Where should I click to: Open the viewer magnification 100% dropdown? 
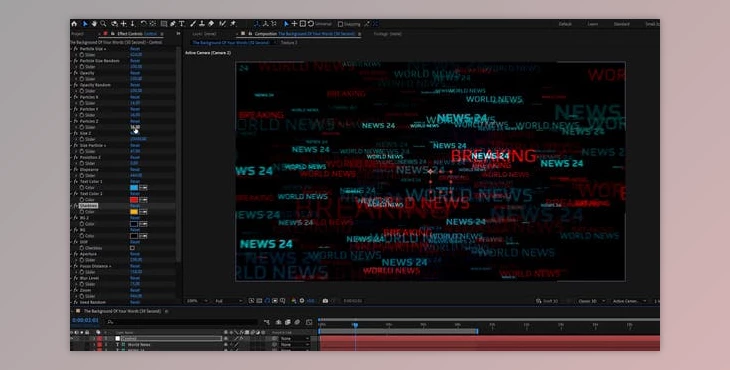click(197, 301)
